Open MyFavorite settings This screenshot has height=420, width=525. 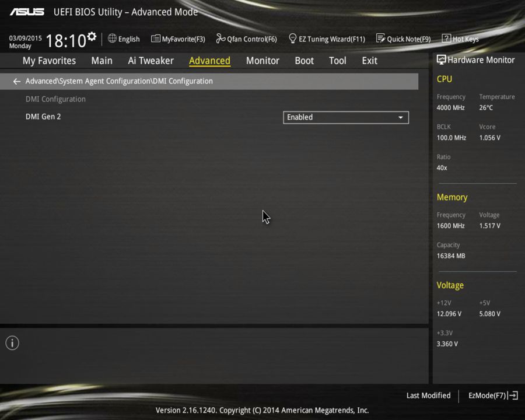point(178,38)
